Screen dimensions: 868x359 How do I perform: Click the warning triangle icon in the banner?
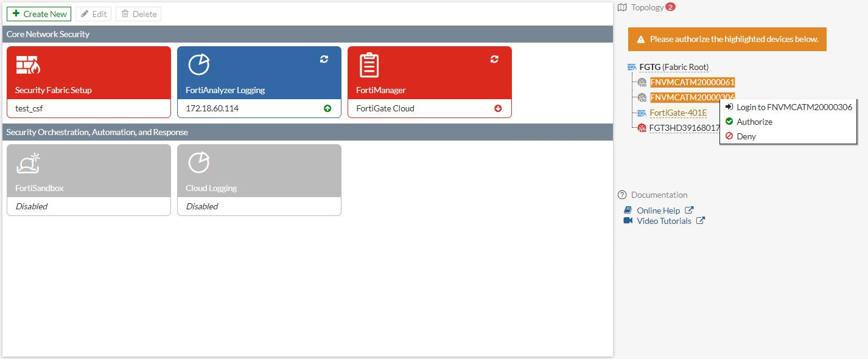tap(640, 39)
